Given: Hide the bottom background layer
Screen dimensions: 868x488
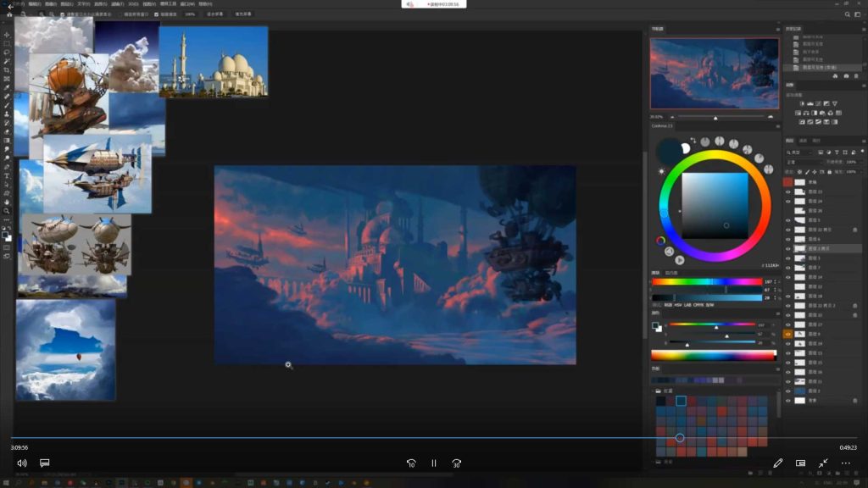Looking at the screenshot, I should tap(788, 401).
